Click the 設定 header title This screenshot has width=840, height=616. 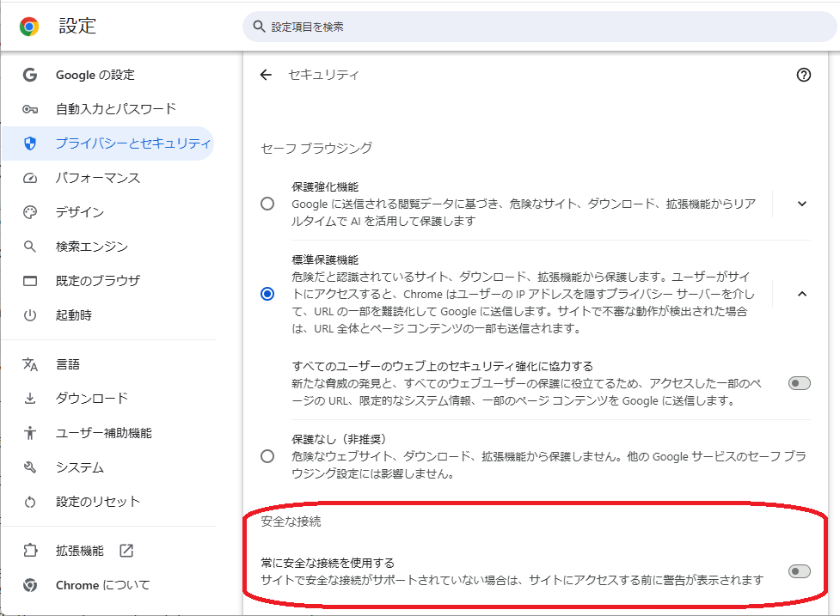(x=77, y=26)
